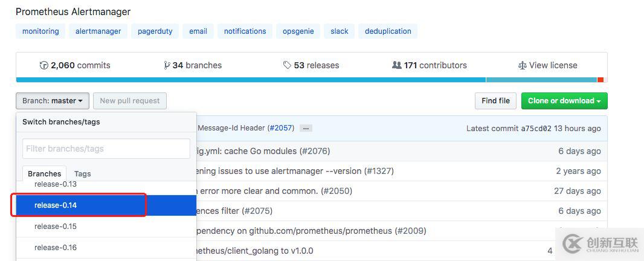Click the license scale icon
Screen dimensions: 644x261
point(523,65)
